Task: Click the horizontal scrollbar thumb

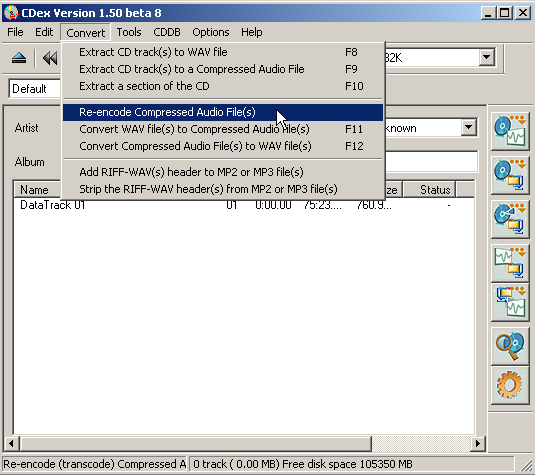Action: coord(196,444)
